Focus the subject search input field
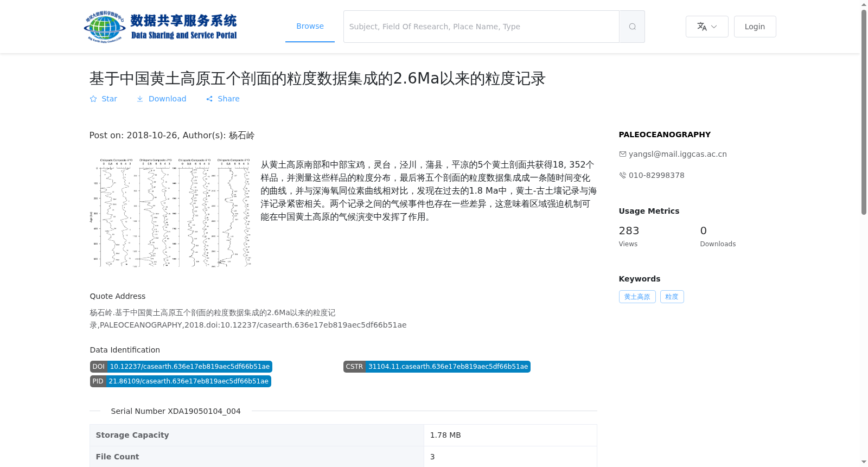Viewport: 868px width, 467px height. click(x=481, y=27)
